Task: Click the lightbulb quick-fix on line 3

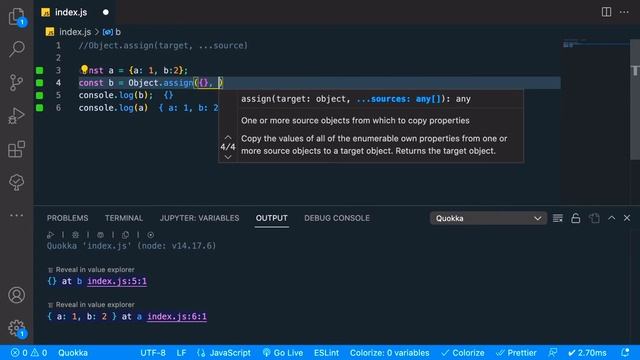Action: 84,69
